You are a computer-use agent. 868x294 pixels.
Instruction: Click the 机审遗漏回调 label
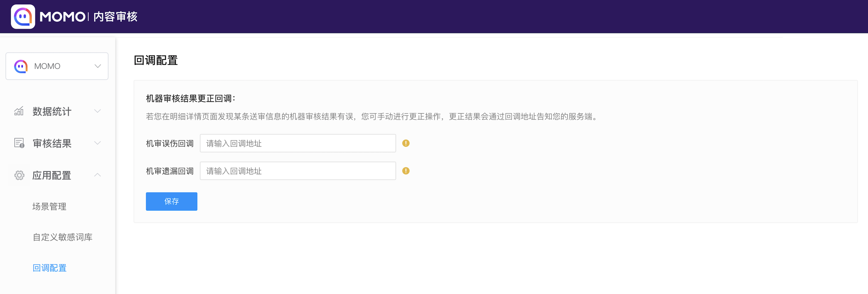click(170, 171)
